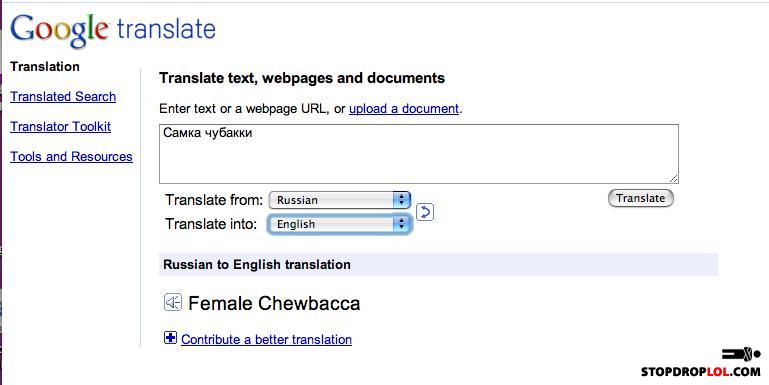Click the Translate into label
This screenshot has width=769, height=385.
coord(211,224)
